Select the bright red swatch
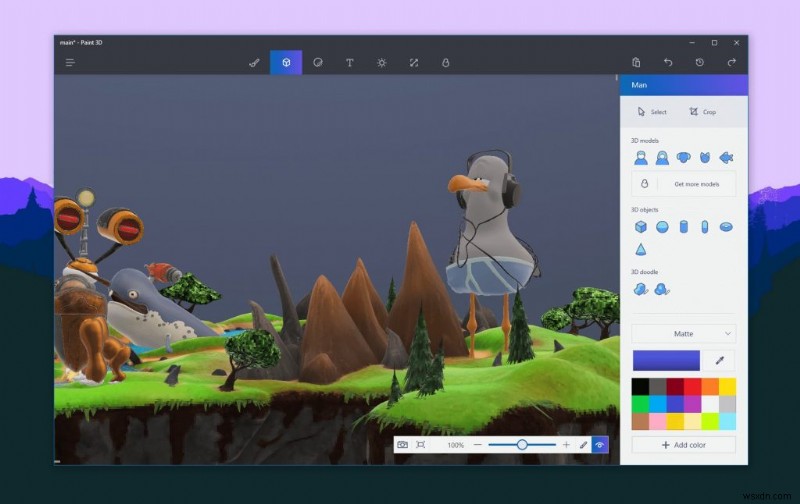 [692, 387]
